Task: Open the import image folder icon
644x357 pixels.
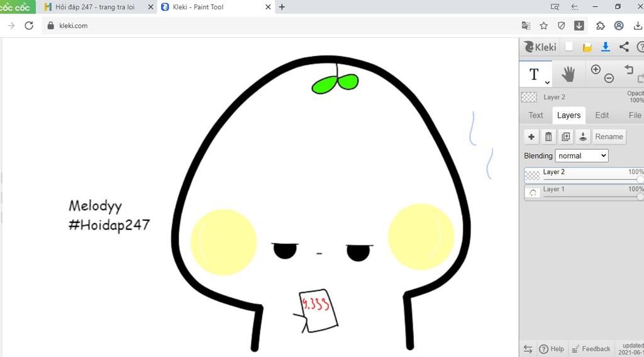Action: (x=587, y=47)
